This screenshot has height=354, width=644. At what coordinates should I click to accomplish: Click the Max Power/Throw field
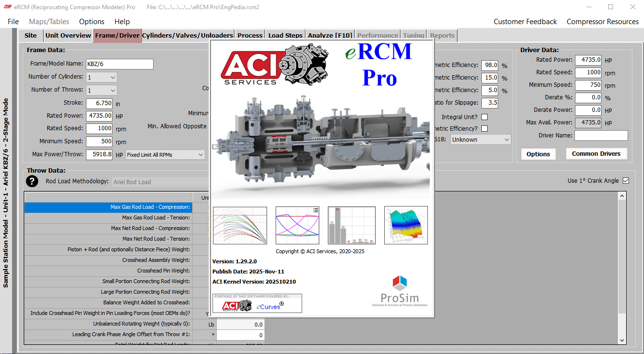click(x=99, y=155)
